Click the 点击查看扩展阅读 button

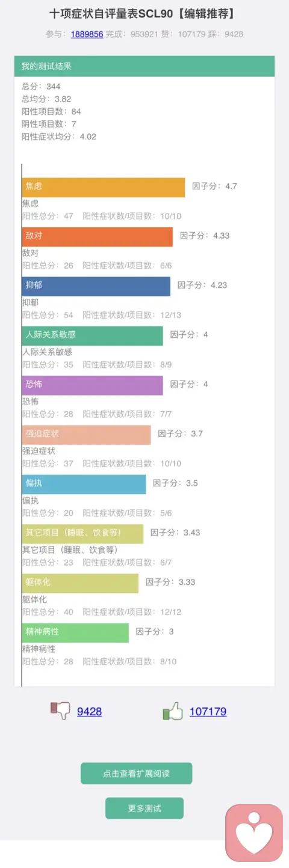136,774
